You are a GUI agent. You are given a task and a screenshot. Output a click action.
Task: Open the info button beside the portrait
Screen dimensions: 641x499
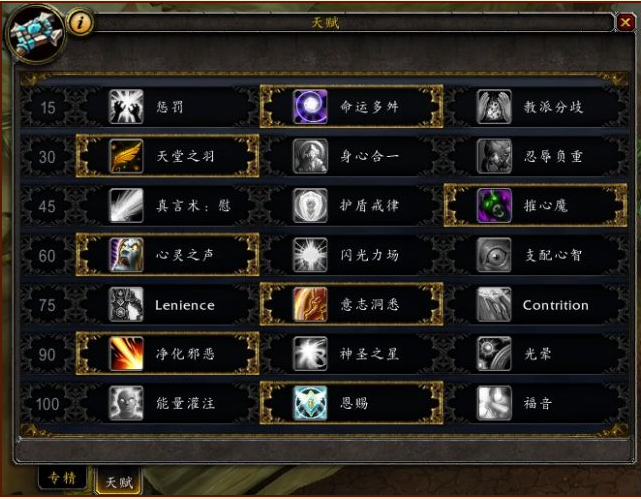click(x=80, y=22)
